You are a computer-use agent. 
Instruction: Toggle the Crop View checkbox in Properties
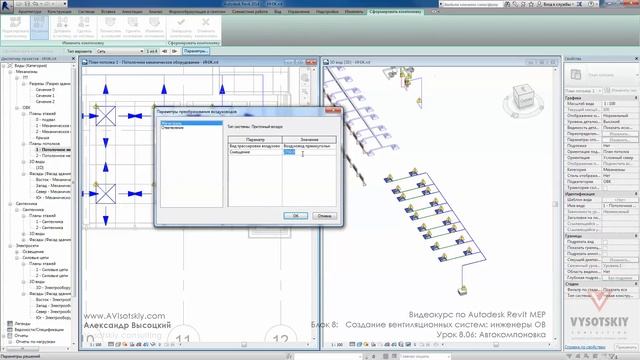pos(605,242)
